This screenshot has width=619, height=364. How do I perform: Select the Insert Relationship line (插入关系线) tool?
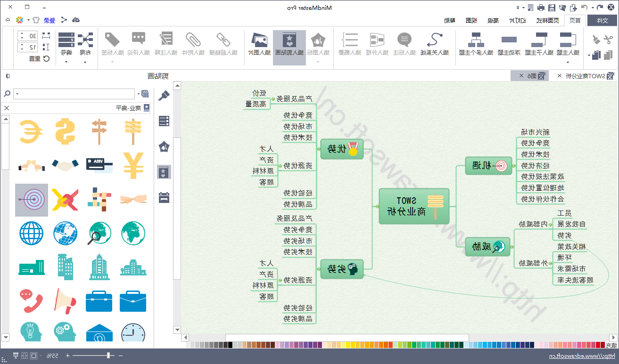click(x=434, y=44)
